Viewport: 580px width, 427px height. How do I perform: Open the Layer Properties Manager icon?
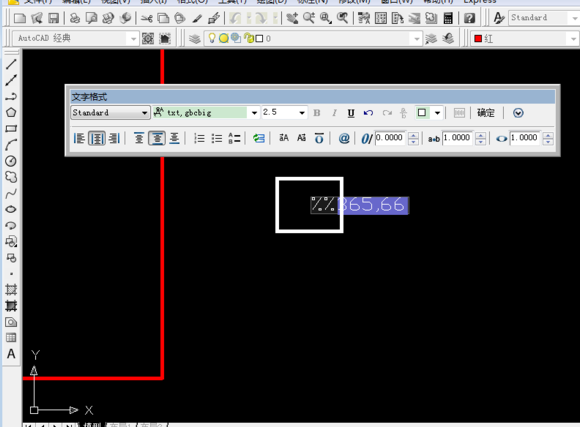click(x=195, y=38)
